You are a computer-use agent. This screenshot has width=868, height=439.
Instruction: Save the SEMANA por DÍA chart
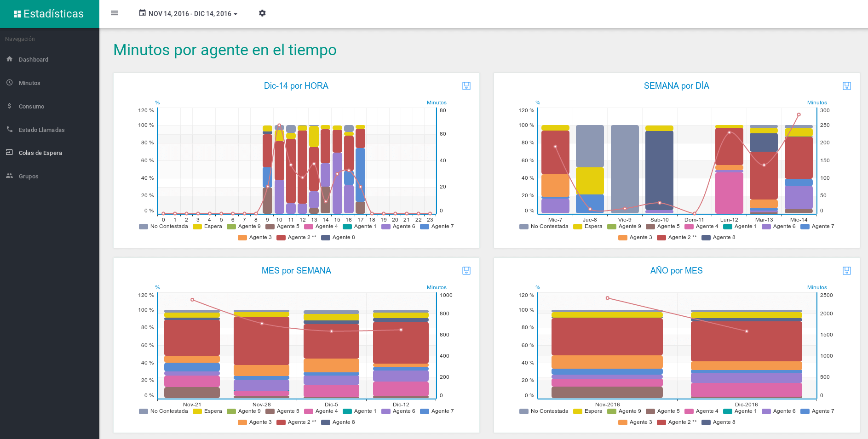(847, 86)
